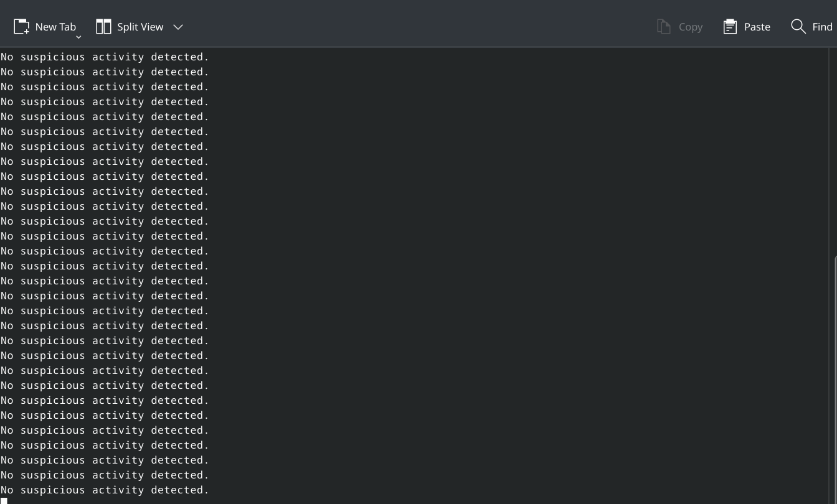Click the Split View panes icon
The width and height of the screenshot is (837, 504).
pyautogui.click(x=103, y=26)
